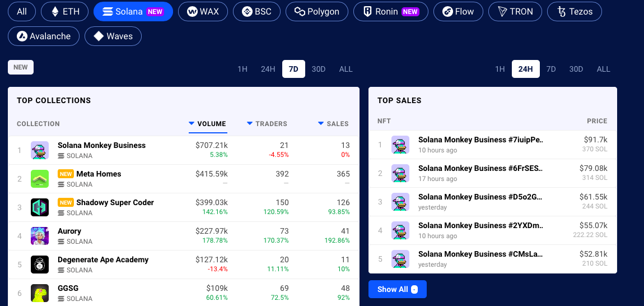This screenshot has width=644, height=306.
Task: Set Top Sales range to 30D
Action: tap(576, 69)
